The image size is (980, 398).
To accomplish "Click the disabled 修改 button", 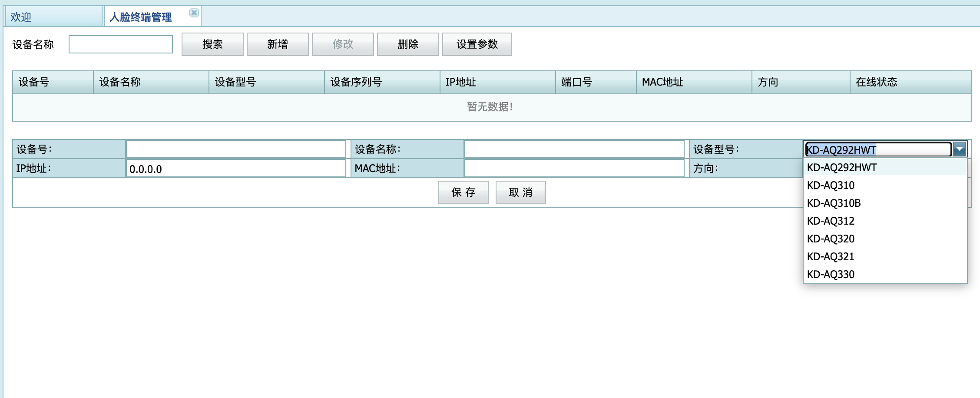I will 343,44.
